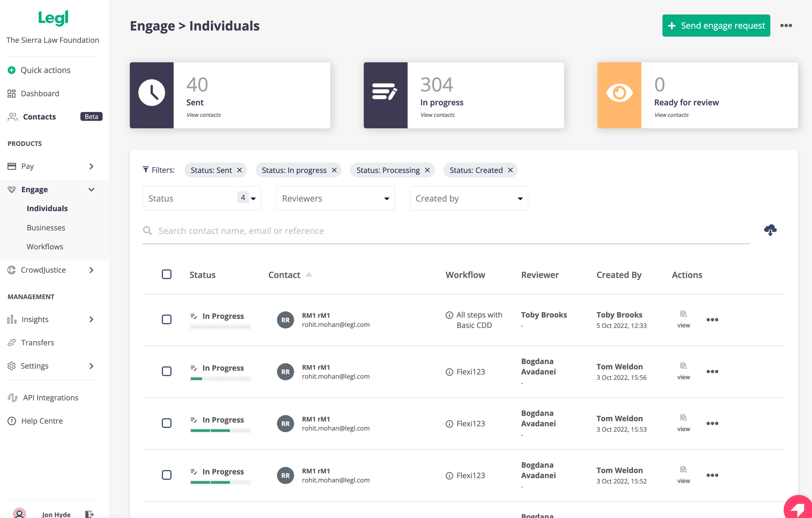Click the Sent clock icon card
Viewport: 812px width, 518px height.
point(152,93)
